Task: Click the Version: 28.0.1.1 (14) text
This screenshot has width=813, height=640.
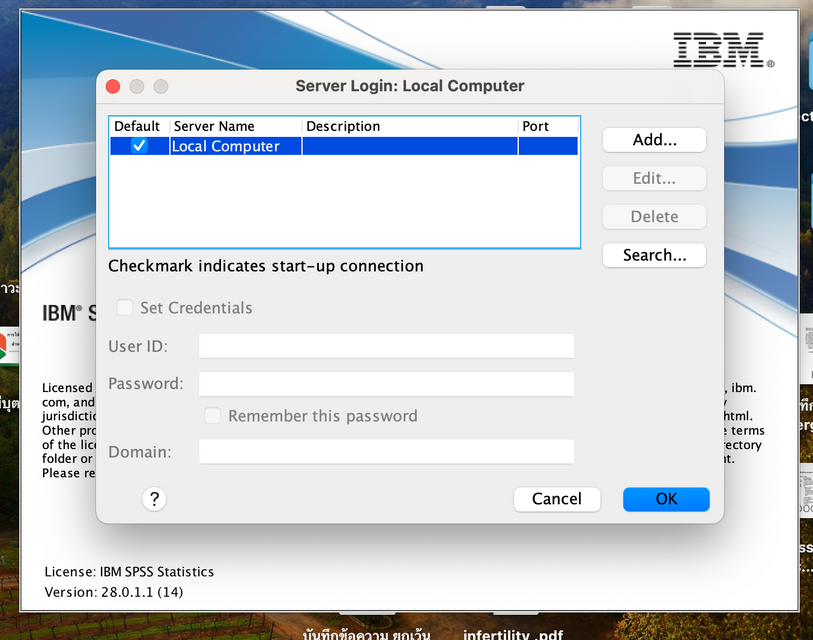Action: coord(114,592)
